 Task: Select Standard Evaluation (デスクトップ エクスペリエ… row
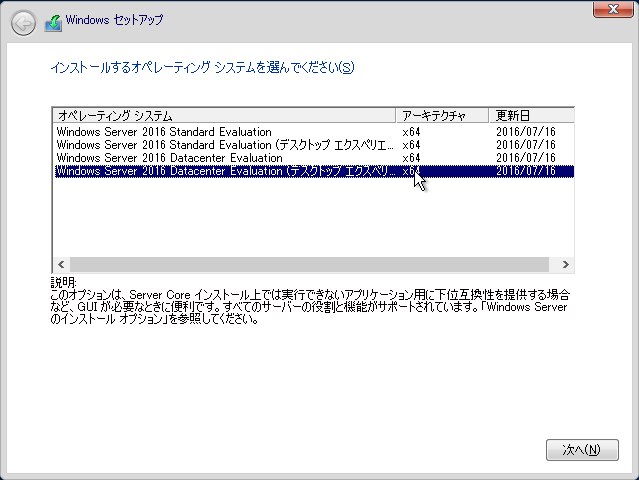pyautogui.click(x=314, y=145)
